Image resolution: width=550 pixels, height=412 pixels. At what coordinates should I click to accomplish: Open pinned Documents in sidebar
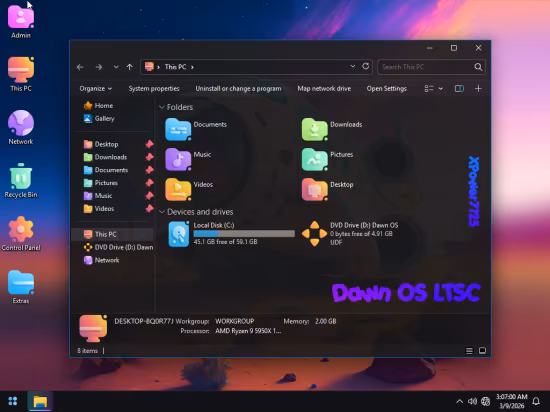(x=106, y=170)
